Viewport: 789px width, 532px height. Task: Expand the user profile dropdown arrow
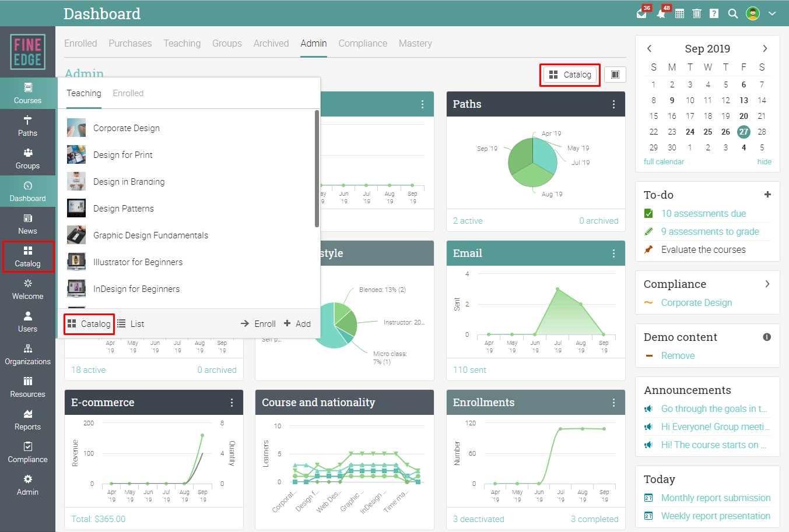pyautogui.click(x=772, y=13)
